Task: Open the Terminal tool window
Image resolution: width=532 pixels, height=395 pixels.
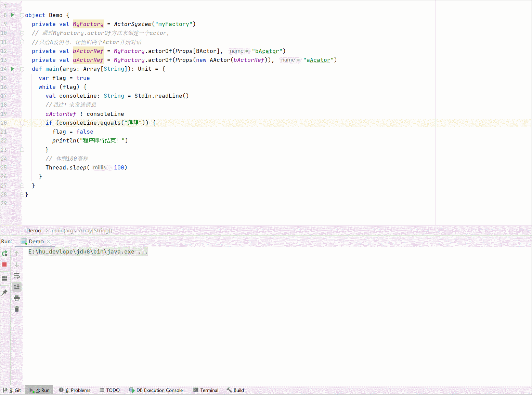Action: (x=206, y=390)
